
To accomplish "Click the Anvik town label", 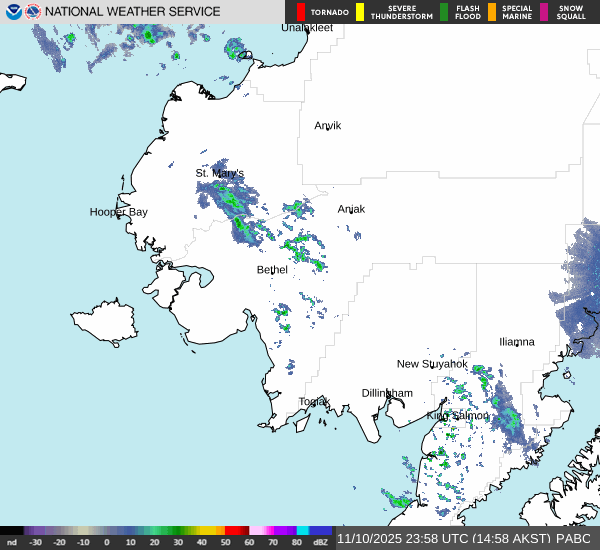I will coord(328,126).
